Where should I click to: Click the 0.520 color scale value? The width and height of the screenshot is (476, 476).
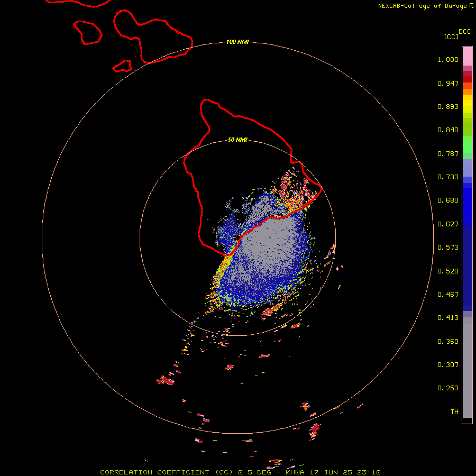pyautogui.click(x=448, y=271)
